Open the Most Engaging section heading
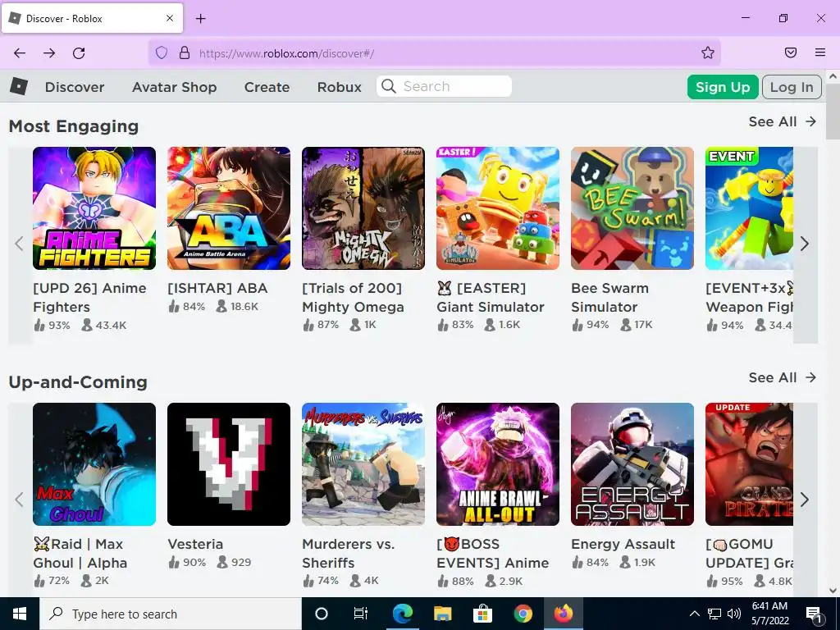Viewport: 840px width, 630px height. (x=74, y=126)
